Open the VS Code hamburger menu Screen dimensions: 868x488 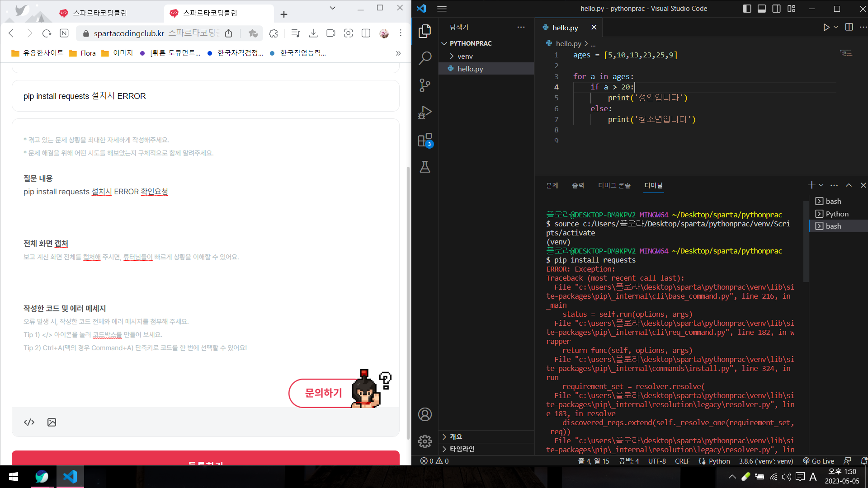pos(442,9)
